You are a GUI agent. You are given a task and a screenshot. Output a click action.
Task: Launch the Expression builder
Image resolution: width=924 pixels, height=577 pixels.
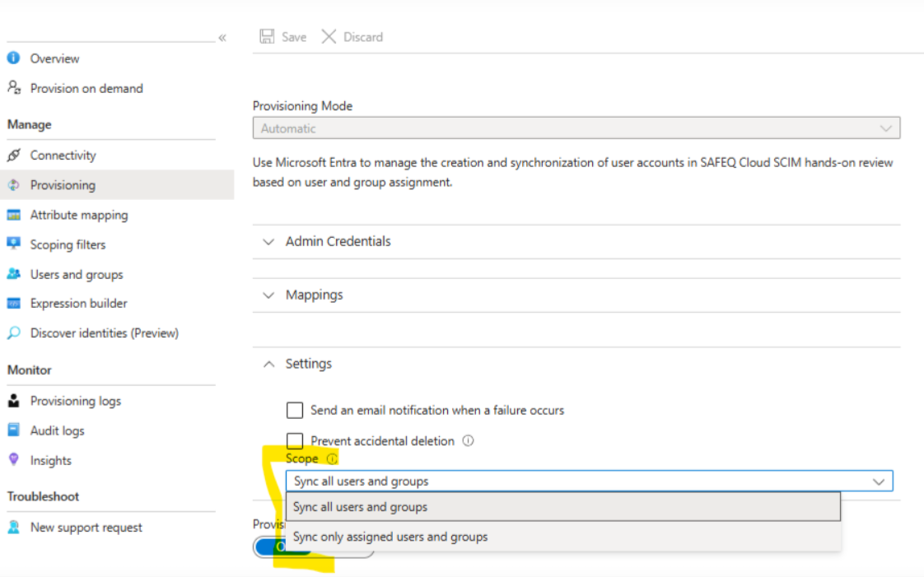[79, 303]
